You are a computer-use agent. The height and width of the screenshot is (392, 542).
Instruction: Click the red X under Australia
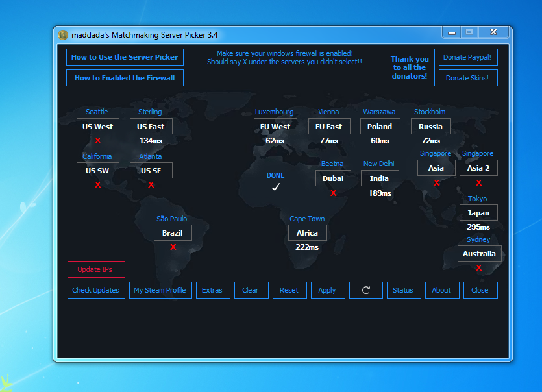tap(479, 268)
